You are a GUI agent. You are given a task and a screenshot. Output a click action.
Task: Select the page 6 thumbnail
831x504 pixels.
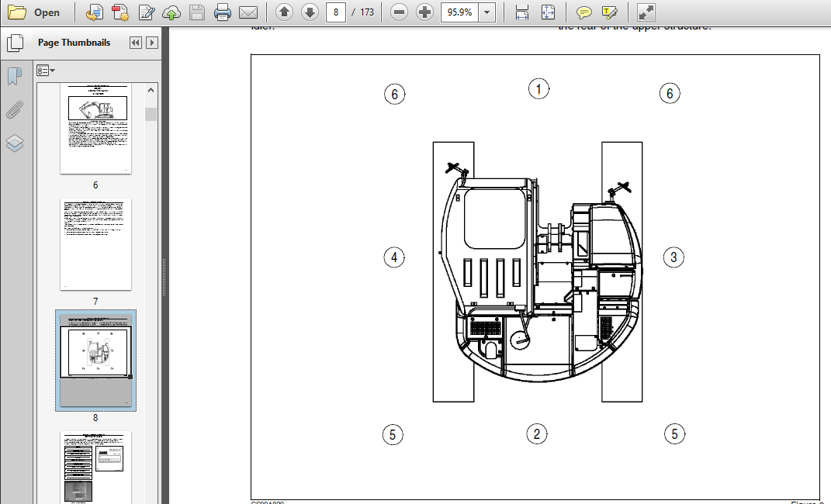(95, 128)
